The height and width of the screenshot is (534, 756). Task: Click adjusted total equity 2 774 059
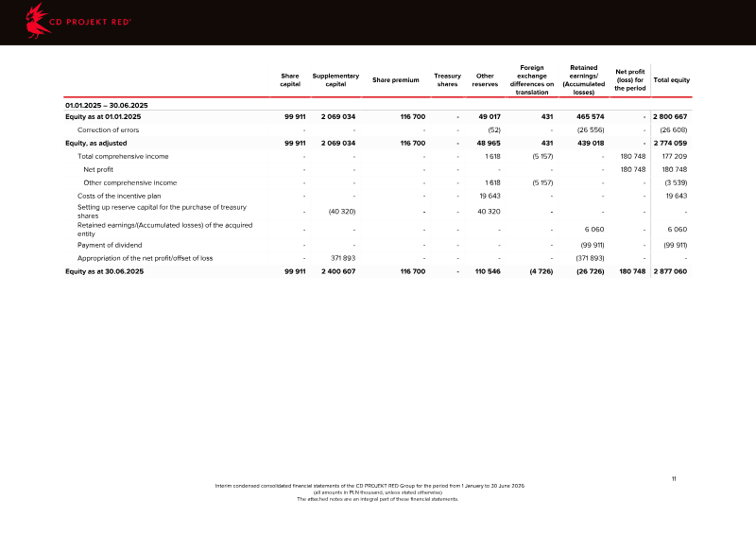tap(670, 144)
